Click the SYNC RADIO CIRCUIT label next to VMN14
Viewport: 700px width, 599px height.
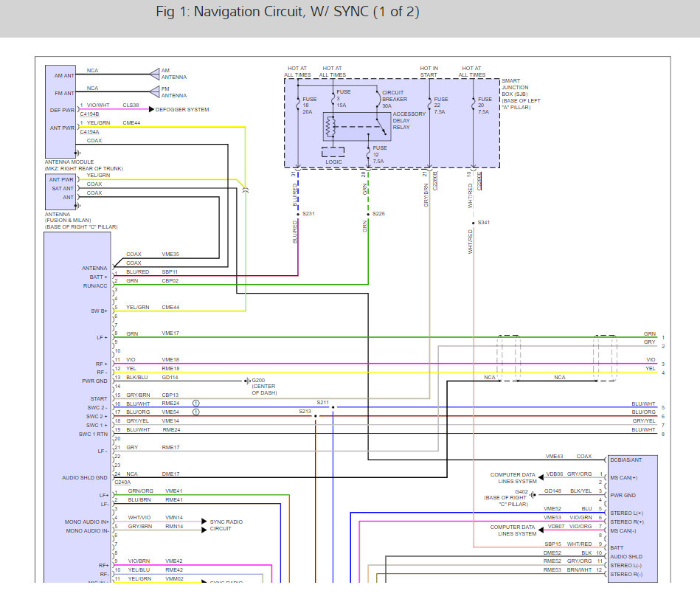coord(226,525)
